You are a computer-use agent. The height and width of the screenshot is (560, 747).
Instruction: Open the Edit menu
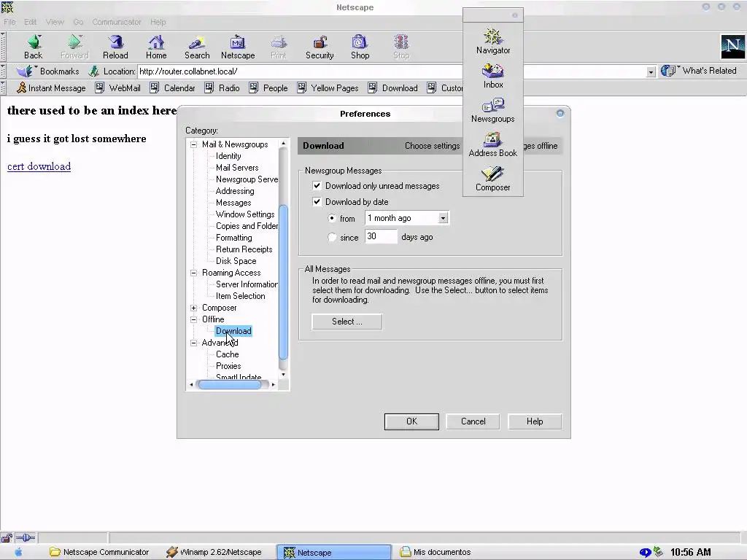(31, 22)
